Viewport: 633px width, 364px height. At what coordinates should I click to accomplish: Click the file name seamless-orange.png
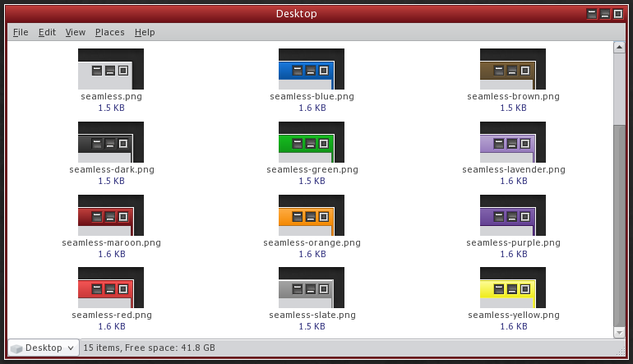(x=312, y=242)
